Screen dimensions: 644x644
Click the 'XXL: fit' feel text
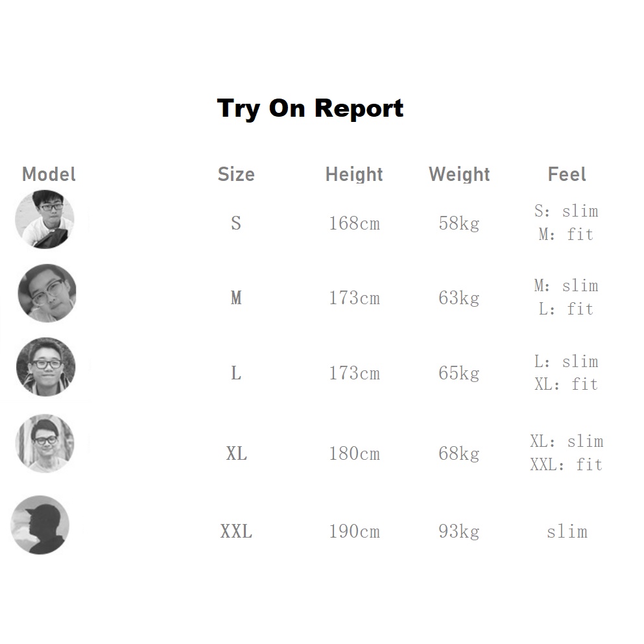coord(566,465)
